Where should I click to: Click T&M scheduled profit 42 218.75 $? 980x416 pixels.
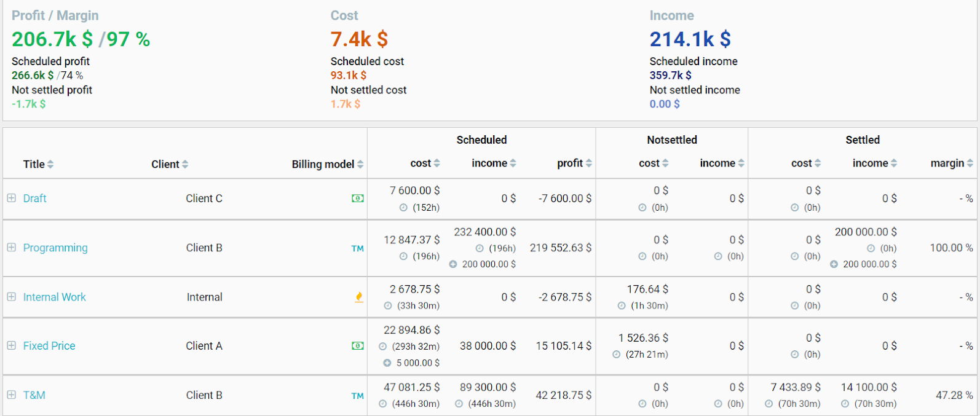(564, 395)
